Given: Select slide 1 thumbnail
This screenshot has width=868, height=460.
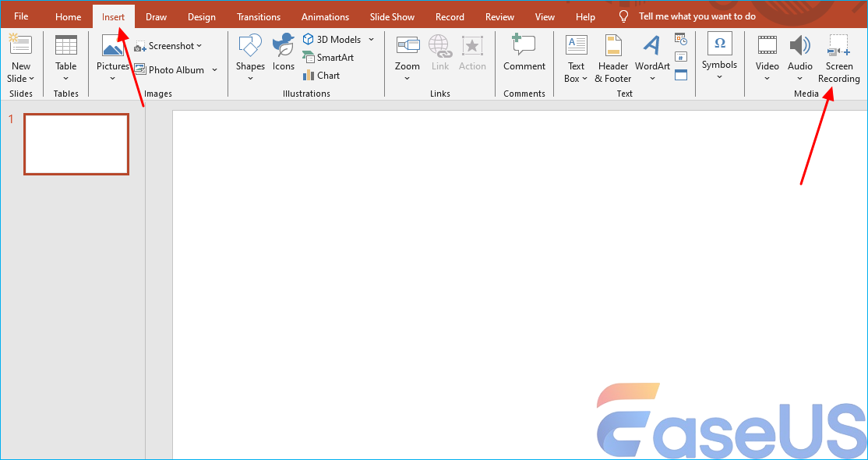Looking at the screenshot, I should tap(76, 144).
